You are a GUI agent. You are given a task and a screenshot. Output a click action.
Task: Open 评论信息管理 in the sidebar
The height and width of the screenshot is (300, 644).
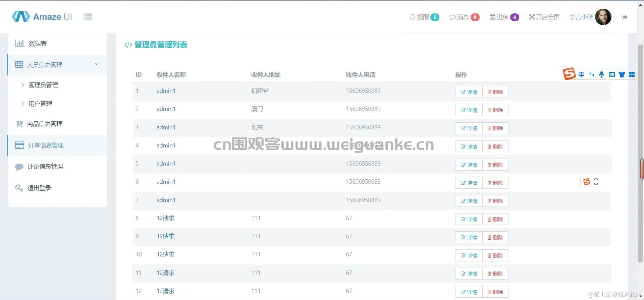(x=58, y=167)
